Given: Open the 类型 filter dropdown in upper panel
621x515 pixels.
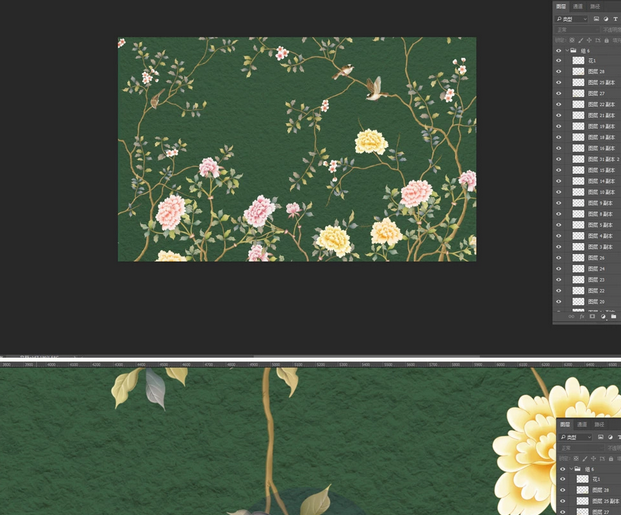Looking at the screenshot, I should [573, 18].
